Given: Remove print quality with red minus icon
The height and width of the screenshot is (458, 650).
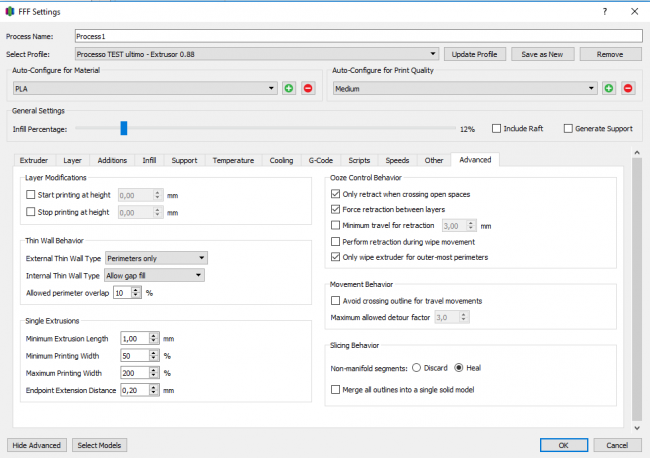Looking at the screenshot, I should (628, 88).
